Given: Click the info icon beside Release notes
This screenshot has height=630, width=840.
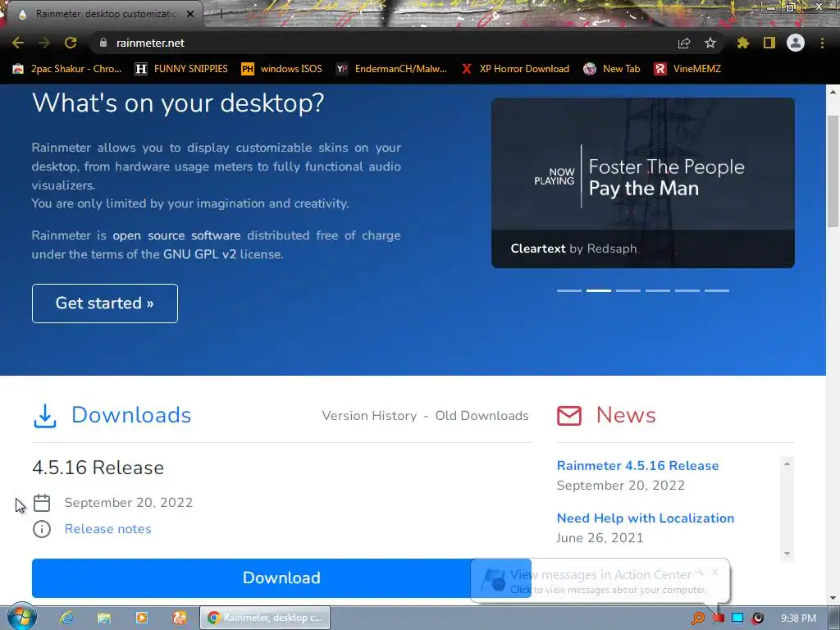Looking at the screenshot, I should click(x=42, y=529).
